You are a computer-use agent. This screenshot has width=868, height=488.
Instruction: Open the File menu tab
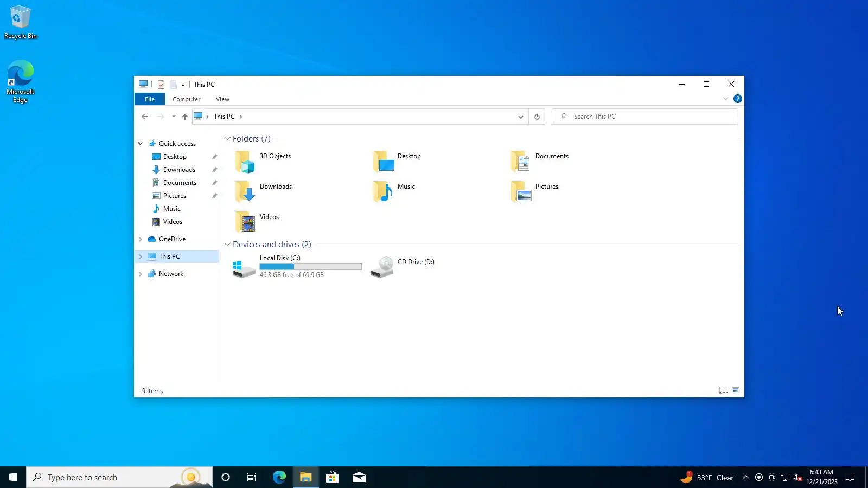[150, 99]
